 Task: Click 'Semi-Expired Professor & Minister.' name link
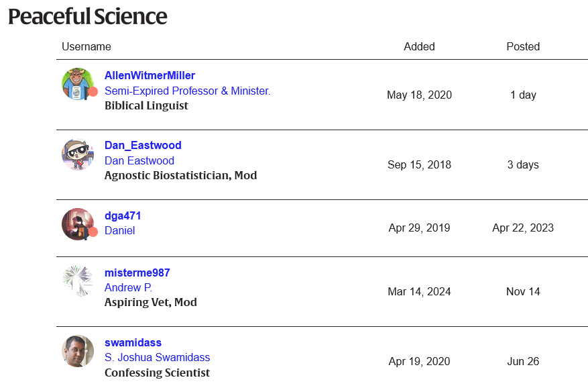coord(187,91)
